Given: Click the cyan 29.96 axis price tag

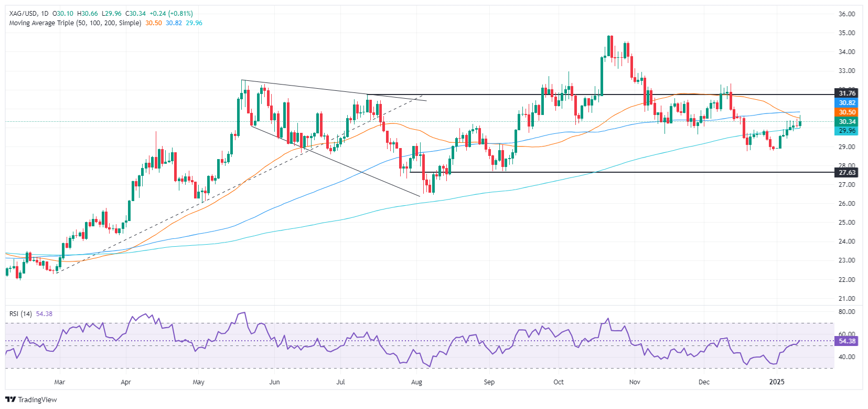Looking at the screenshot, I should coord(847,131).
